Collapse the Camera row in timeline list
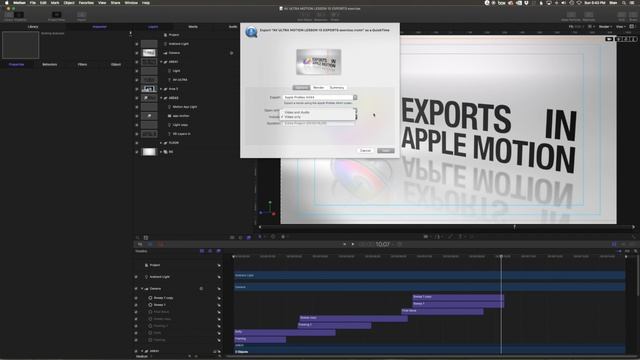 coord(142,289)
